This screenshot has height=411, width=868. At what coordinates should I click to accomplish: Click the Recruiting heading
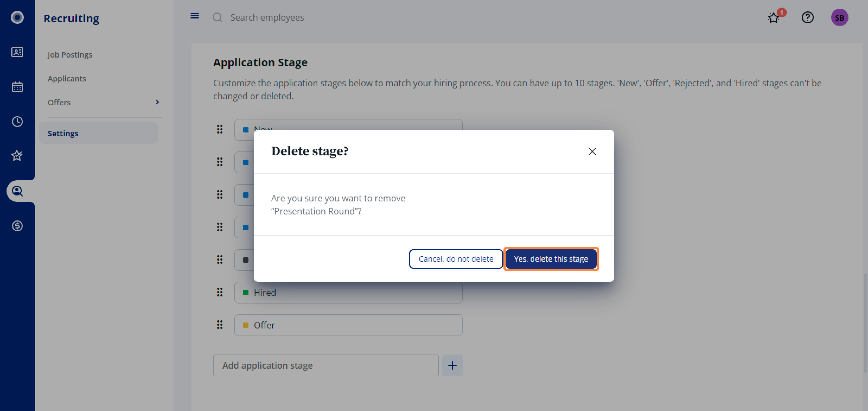click(71, 18)
